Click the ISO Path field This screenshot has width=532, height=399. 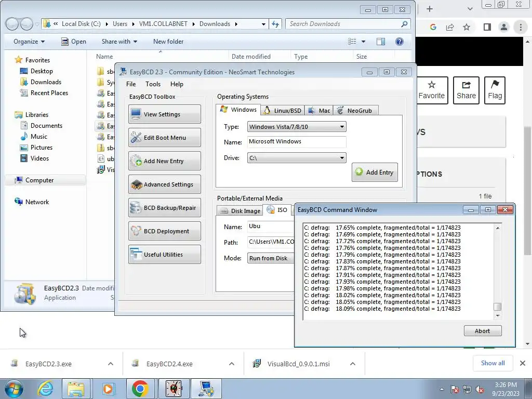[271, 242]
